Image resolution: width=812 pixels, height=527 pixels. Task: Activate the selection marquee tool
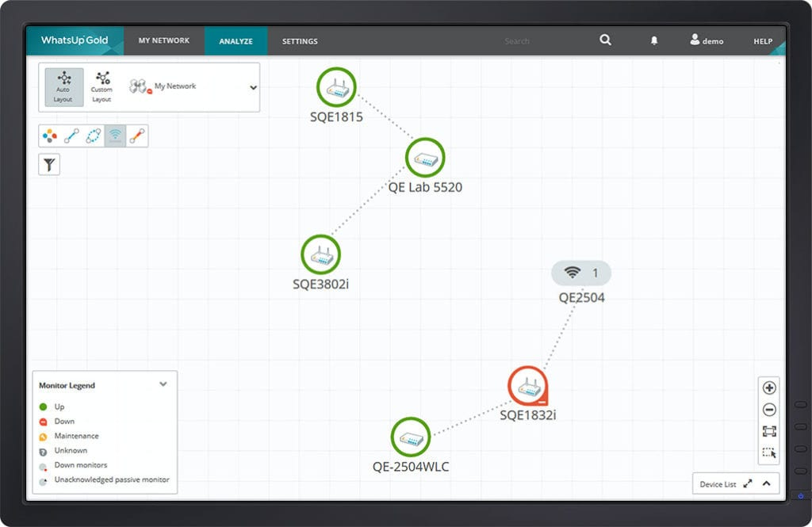769,453
